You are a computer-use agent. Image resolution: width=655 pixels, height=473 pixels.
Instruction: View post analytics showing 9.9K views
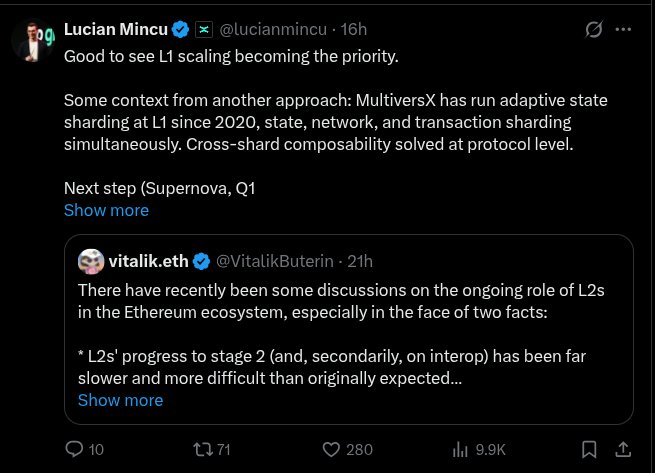point(461,449)
